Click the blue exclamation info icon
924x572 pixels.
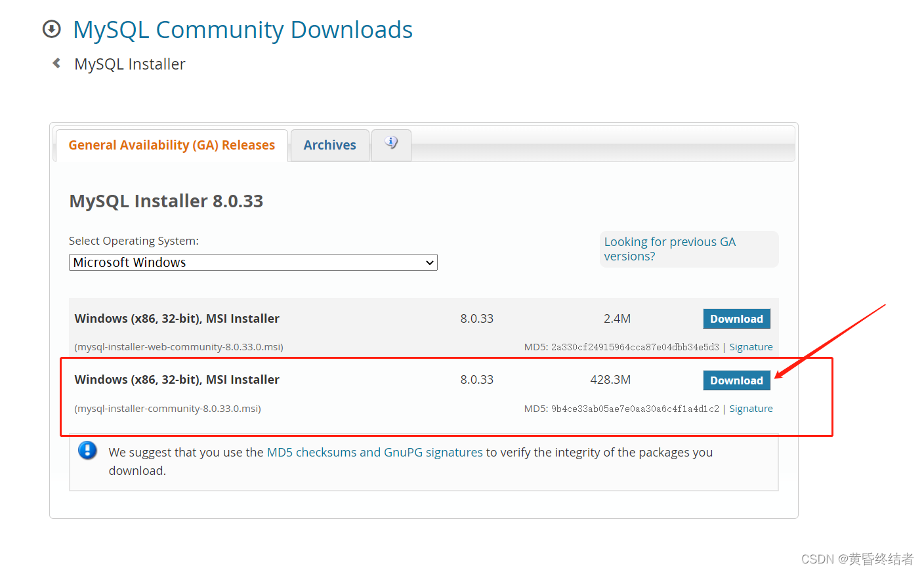87,451
